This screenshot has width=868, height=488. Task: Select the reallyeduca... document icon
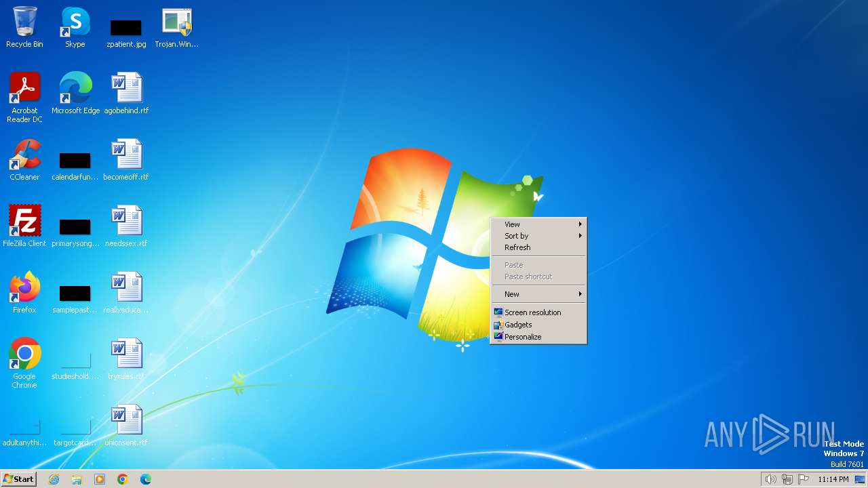[x=126, y=293]
